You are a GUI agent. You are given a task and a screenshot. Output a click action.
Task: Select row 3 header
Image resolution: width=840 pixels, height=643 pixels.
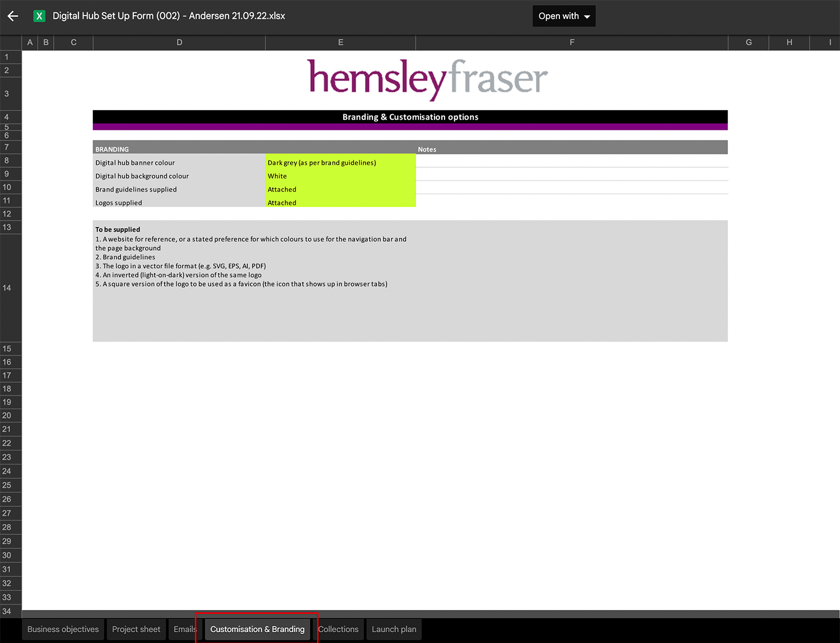11,93
